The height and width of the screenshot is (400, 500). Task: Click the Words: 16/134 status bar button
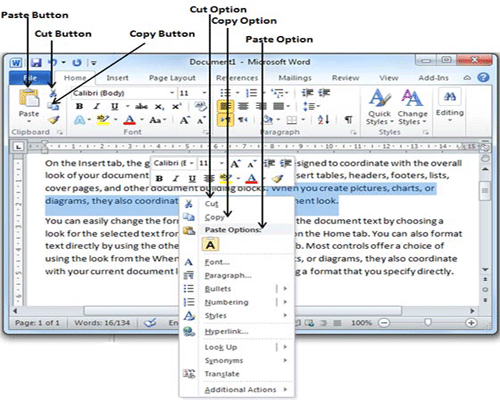tap(102, 323)
